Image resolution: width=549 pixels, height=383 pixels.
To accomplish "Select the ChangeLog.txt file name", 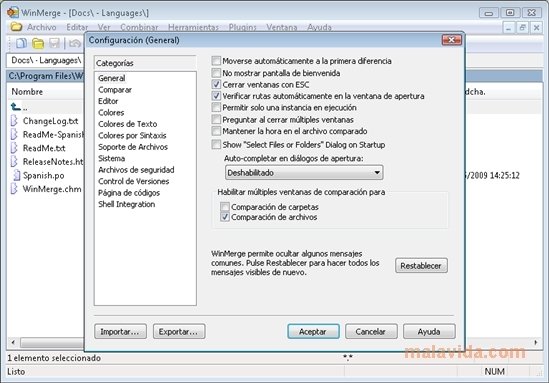I will [x=50, y=121].
